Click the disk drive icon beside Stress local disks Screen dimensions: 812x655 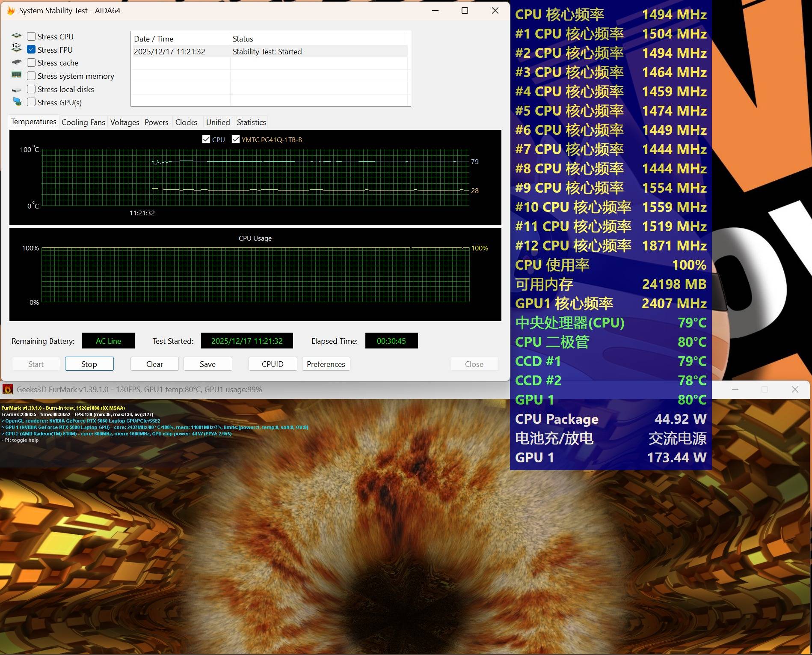click(16, 89)
